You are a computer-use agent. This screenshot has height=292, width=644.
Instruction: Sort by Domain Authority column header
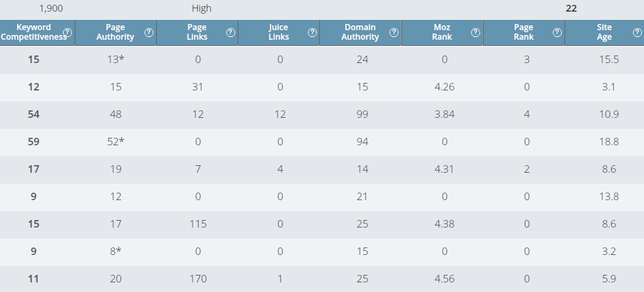pos(360,32)
